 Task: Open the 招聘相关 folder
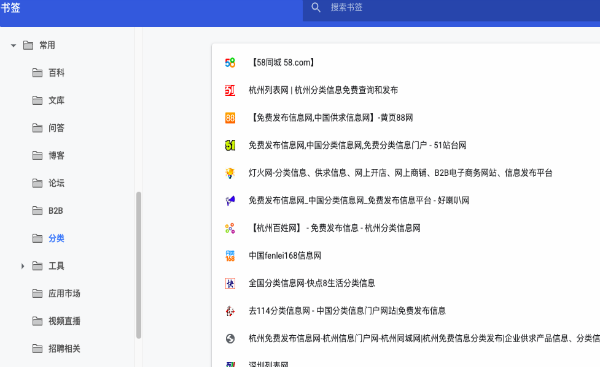(64, 349)
